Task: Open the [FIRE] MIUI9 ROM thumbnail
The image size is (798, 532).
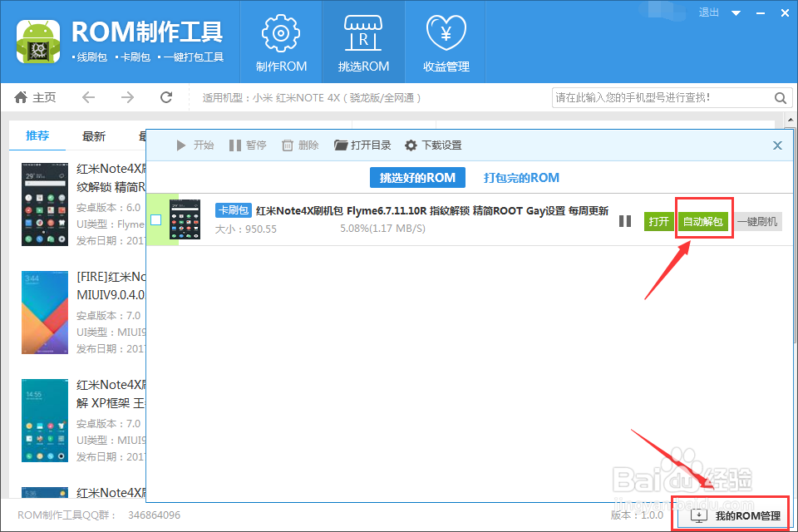Action: click(x=45, y=312)
